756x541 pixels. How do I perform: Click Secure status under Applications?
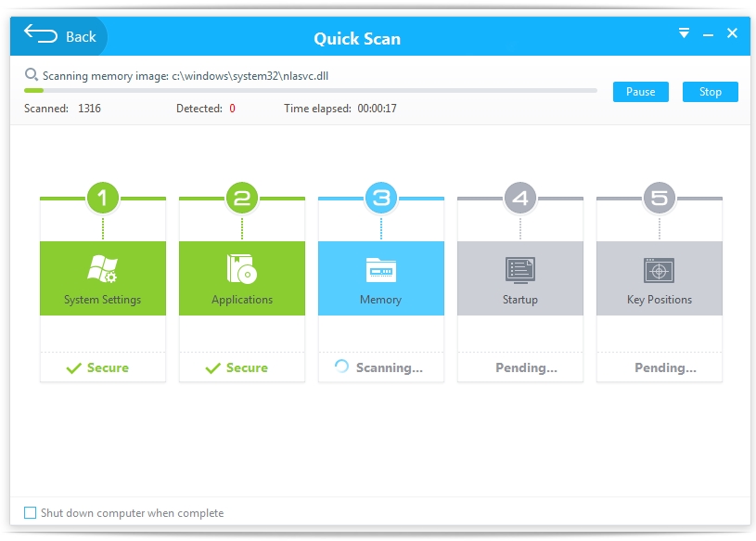coord(247,367)
